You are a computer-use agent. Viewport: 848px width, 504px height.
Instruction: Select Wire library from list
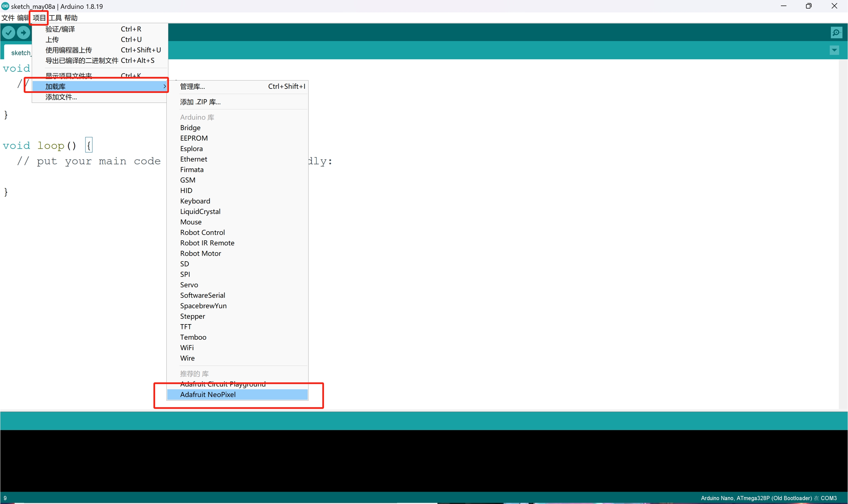187,358
